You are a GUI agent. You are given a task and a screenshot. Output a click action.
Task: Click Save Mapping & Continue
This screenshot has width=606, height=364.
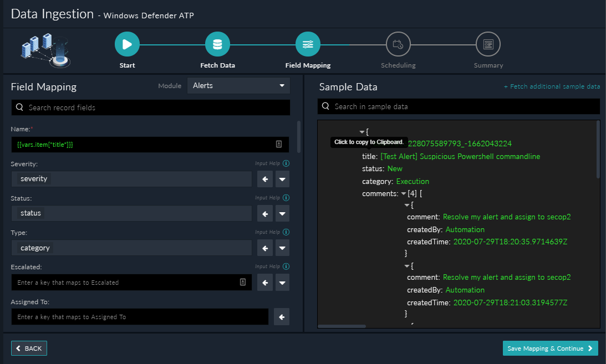[550, 348]
